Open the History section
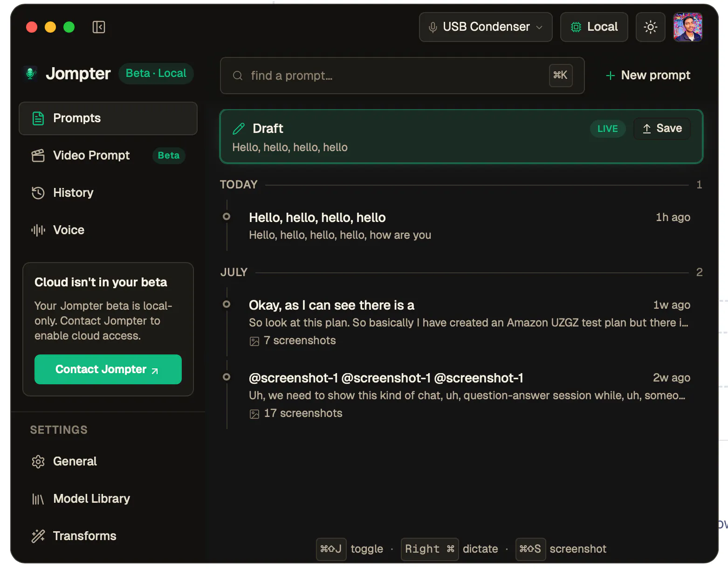 tap(108, 193)
